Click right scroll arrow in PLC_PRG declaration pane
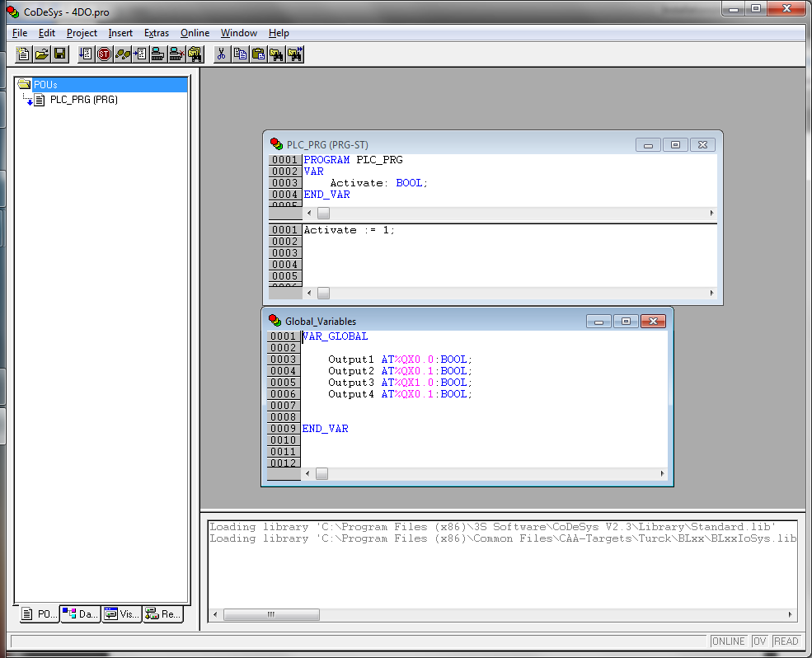Viewport: 812px width, 658px height. 711,213
